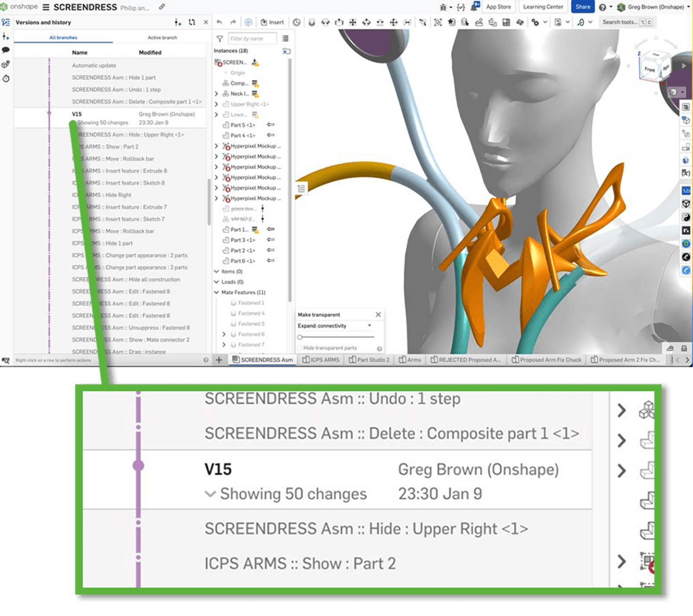Toggle the Fastened 5 mate checkbox
The image size is (693, 616).
pyautogui.click(x=234, y=324)
